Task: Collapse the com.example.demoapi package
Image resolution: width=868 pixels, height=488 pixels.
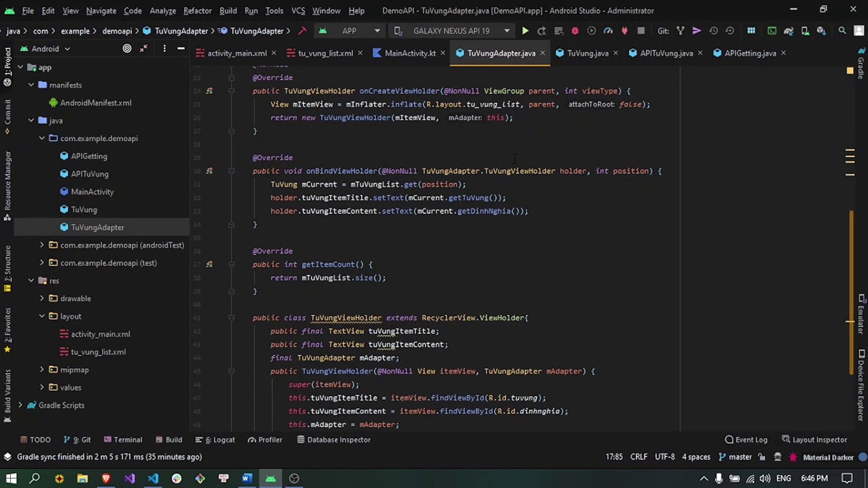Action: coord(42,138)
